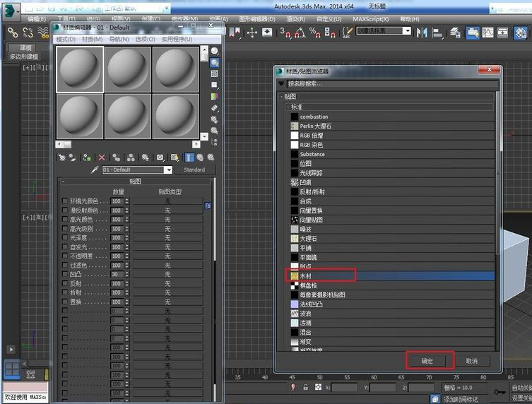Enable the 凹凸 map checkbox
This screenshot has width=532, height=404.
[x=66, y=274]
